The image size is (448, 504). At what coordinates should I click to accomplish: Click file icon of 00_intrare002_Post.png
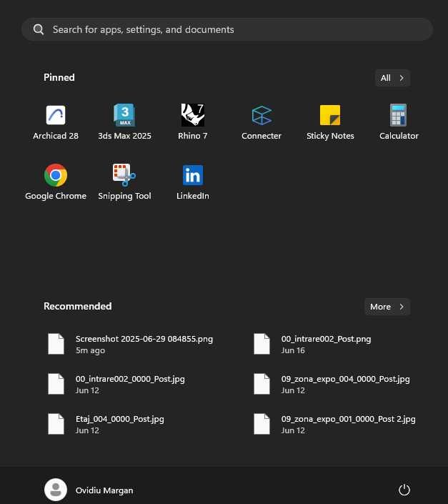(262, 344)
